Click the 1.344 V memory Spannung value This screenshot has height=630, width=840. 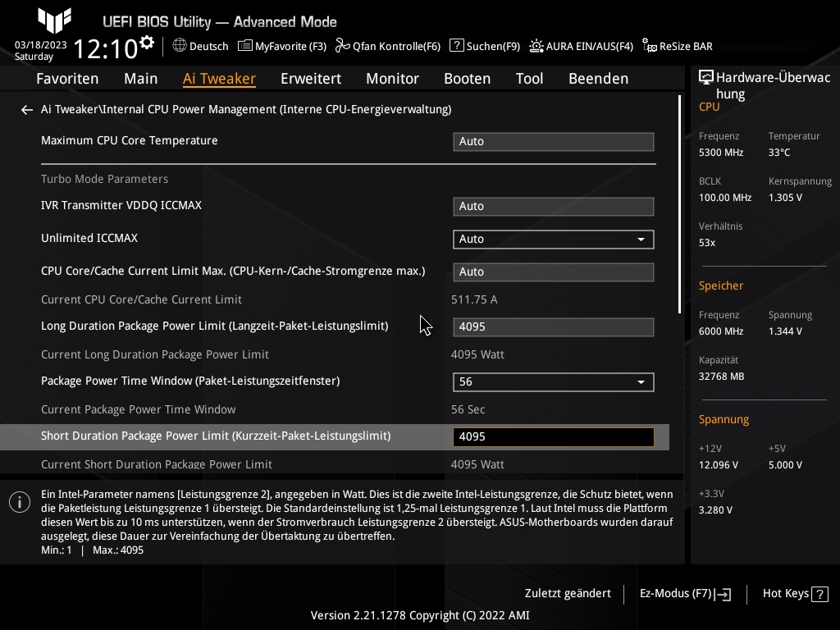785,331
